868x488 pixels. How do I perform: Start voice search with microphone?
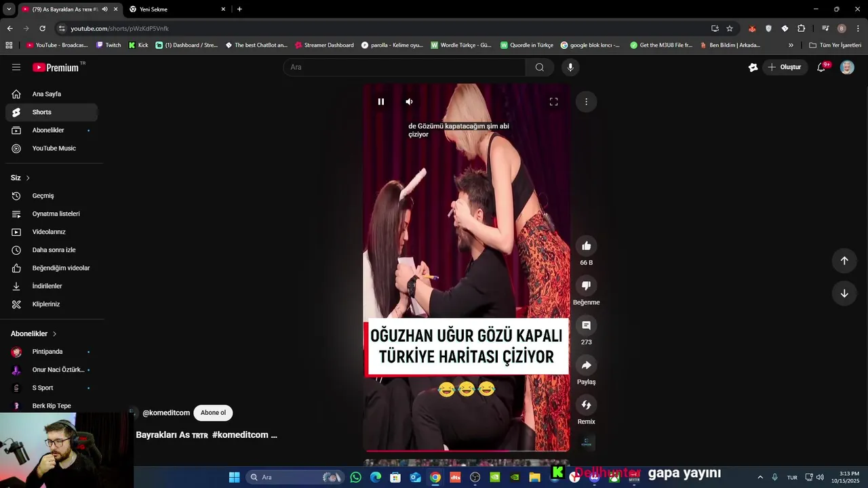(x=570, y=67)
